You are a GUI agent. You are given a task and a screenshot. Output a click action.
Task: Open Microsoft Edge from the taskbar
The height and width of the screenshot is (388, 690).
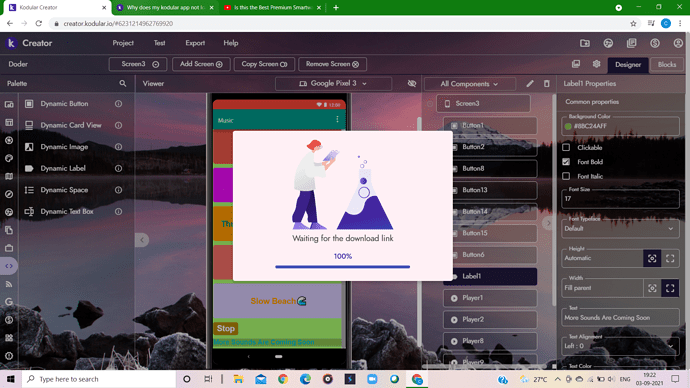[305, 379]
